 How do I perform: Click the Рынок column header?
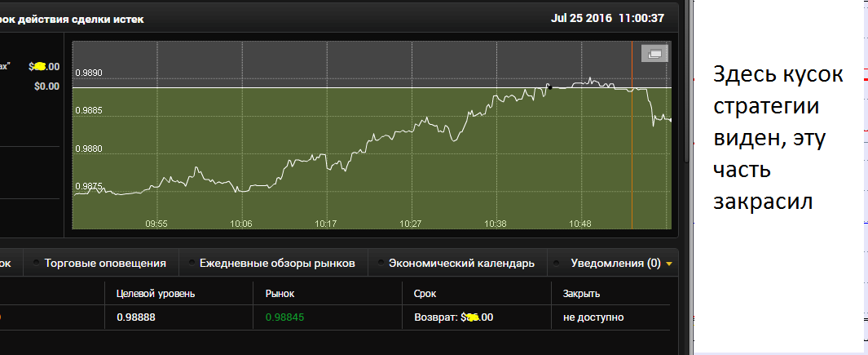click(280, 293)
